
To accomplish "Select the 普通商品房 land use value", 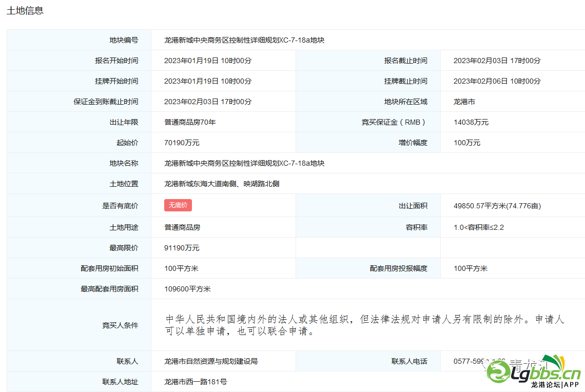I will point(182,227).
